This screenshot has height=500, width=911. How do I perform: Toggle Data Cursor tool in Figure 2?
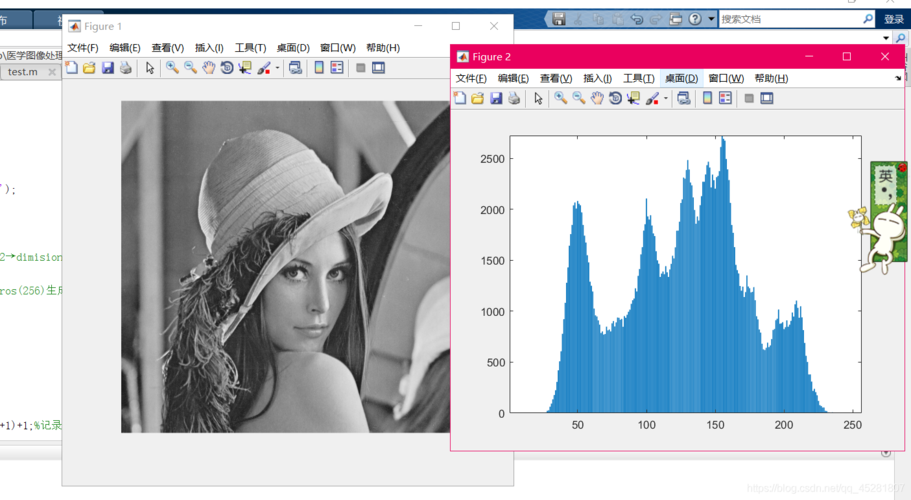[633, 98]
